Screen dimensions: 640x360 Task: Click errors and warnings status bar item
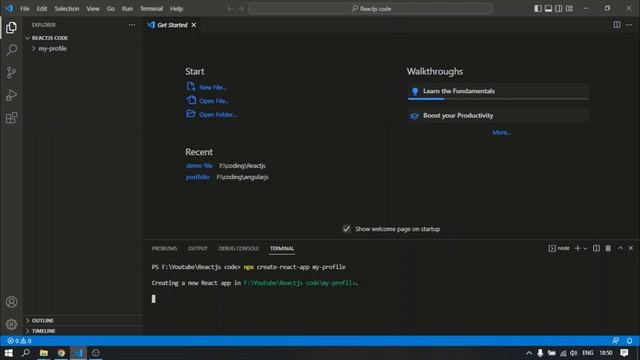pyautogui.click(x=20, y=341)
